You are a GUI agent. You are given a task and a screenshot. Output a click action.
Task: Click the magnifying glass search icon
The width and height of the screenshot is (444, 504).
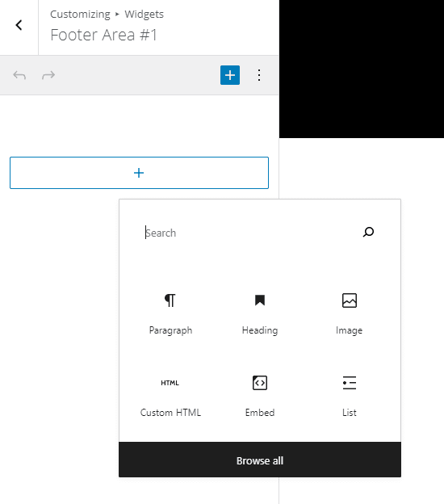(368, 232)
